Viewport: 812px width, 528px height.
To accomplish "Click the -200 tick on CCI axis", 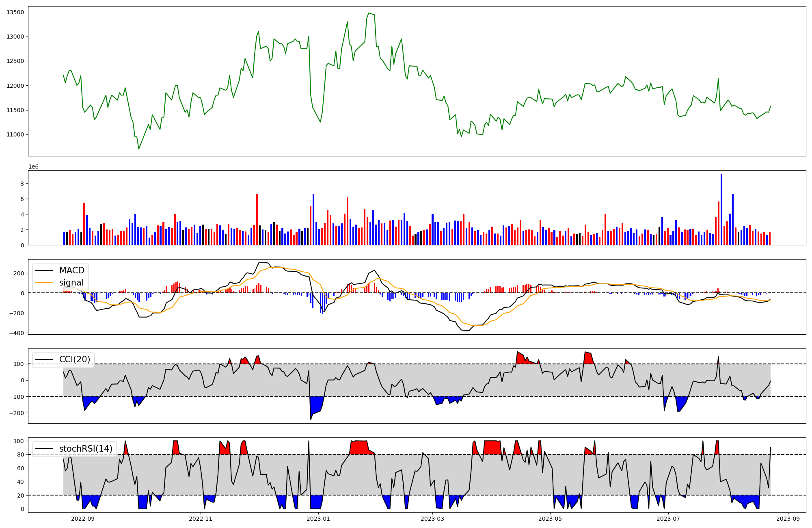I will pos(17,413).
